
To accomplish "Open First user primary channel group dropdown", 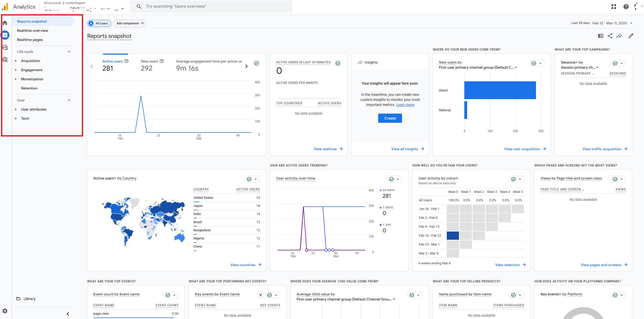I will pos(478,67).
